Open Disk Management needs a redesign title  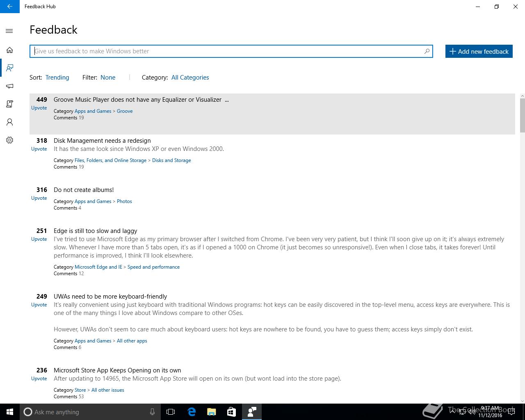click(102, 141)
